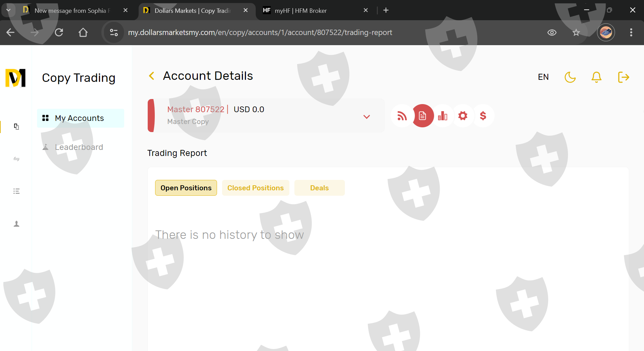Click the dollar sign funds icon
This screenshot has height=351, width=644.
click(483, 116)
